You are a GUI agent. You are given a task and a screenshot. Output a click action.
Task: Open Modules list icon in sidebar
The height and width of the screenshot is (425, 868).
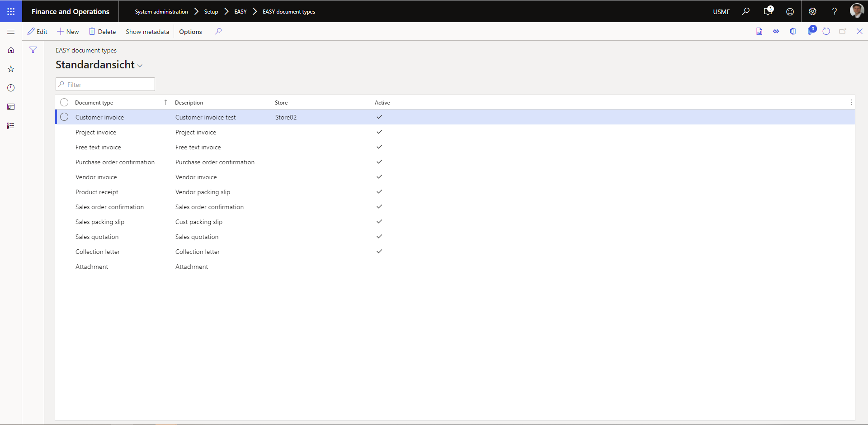[x=11, y=126]
